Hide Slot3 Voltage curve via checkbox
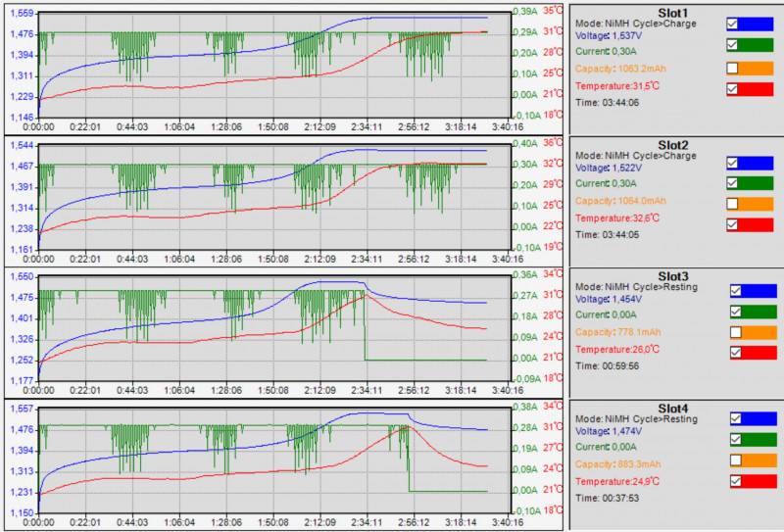 (736, 290)
